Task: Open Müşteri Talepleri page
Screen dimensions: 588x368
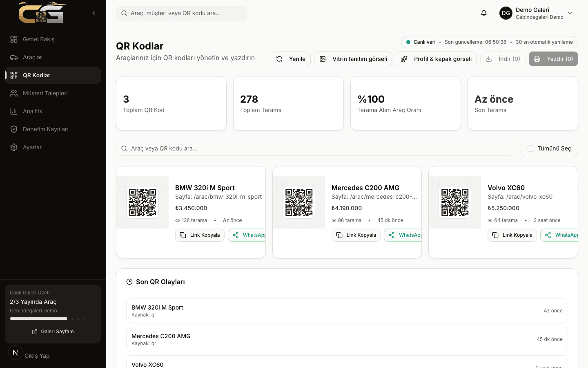Action: click(53, 93)
